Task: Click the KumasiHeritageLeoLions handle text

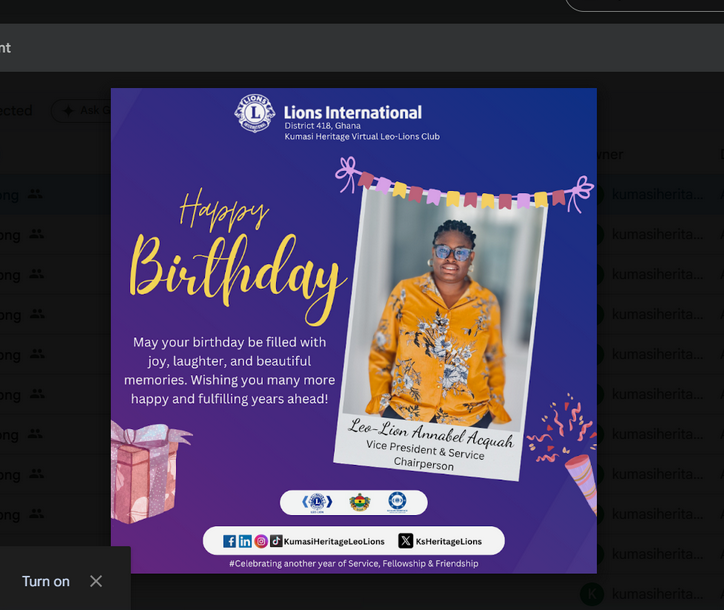Action: [x=334, y=542]
